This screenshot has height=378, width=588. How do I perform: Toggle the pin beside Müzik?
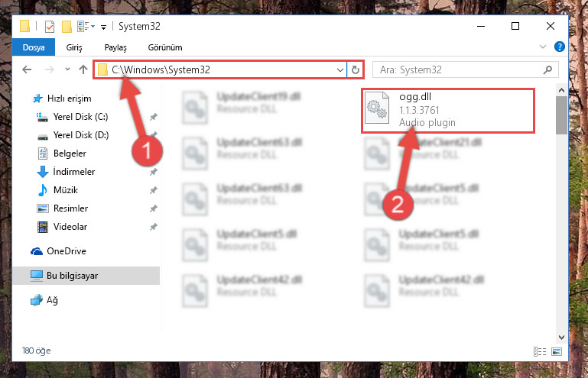[154, 190]
